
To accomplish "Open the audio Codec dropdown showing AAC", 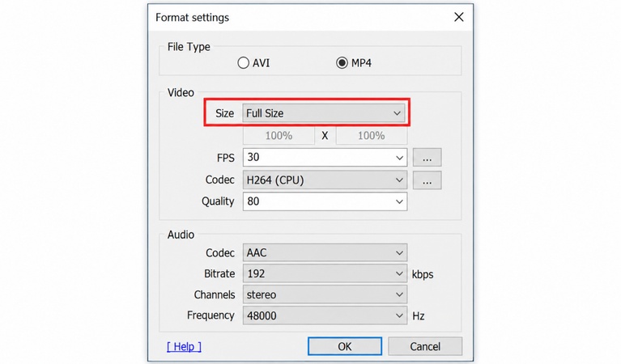I will (325, 253).
